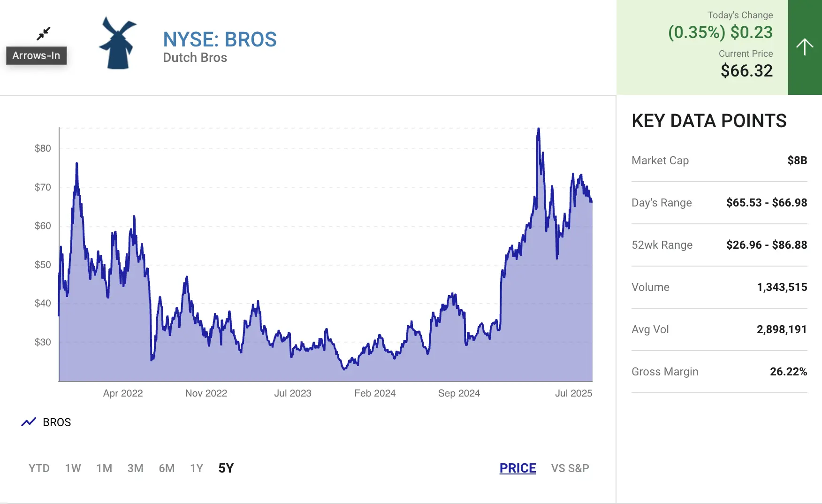
Task: Choose the 1Y time range
Action: tap(197, 468)
